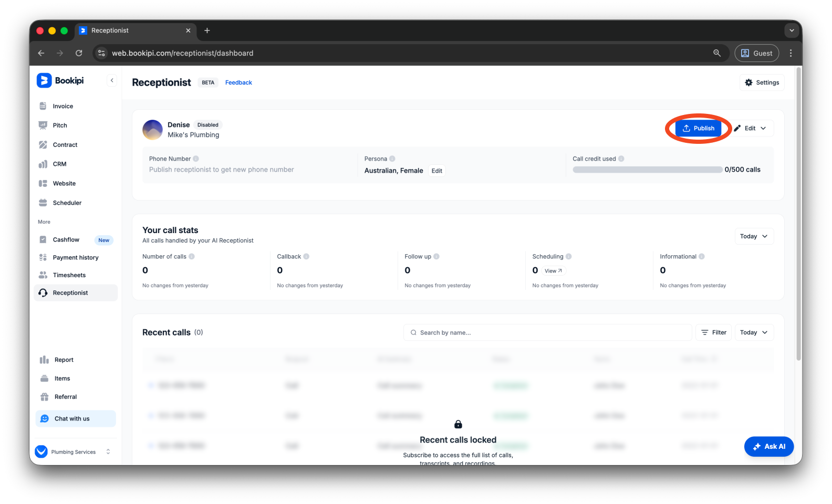Click the Scheduling info icon
Viewport: 832px width, 504px height.
(569, 257)
